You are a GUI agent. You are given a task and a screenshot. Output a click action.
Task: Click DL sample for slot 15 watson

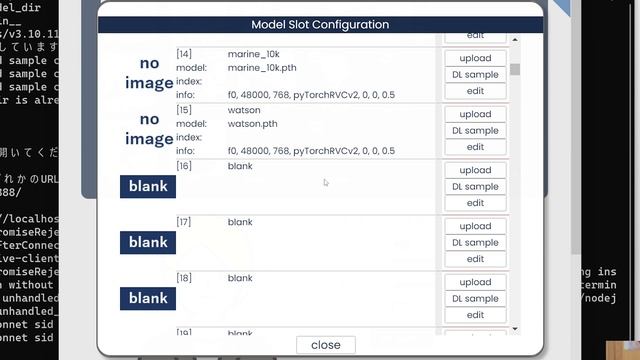coord(475,131)
